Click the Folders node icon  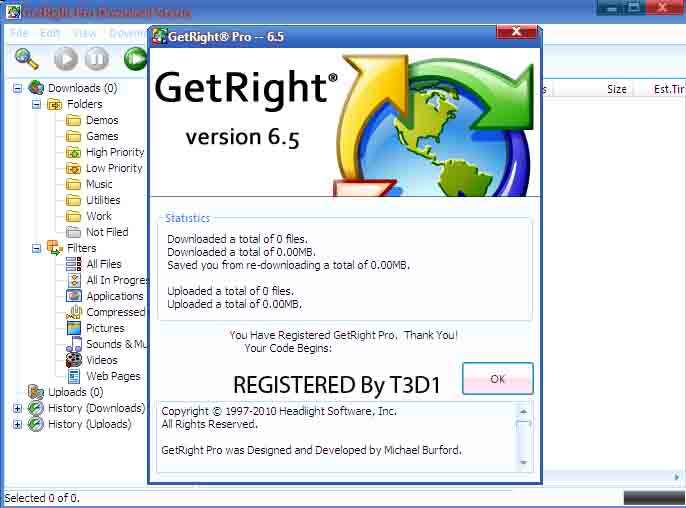click(x=55, y=104)
